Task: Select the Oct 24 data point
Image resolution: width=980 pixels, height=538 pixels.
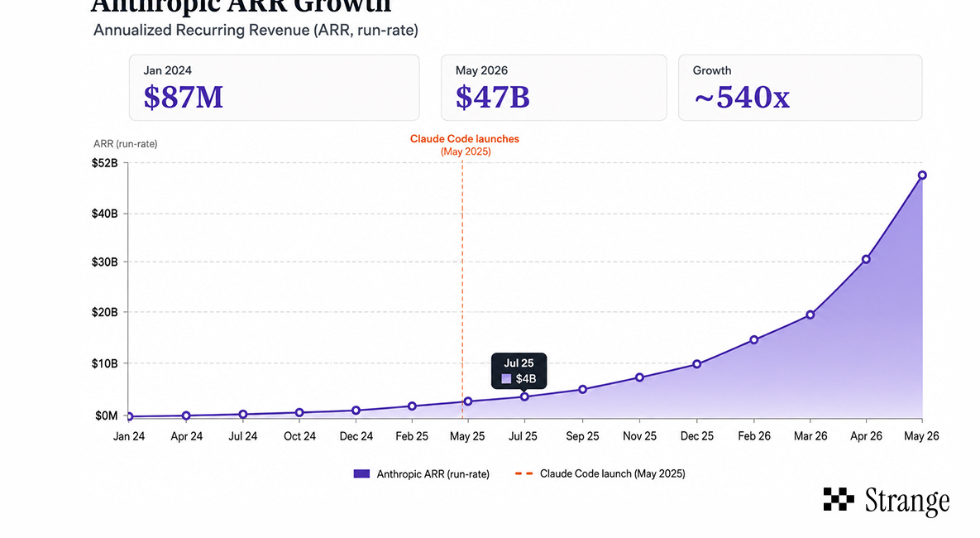Action: click(299, 412)
